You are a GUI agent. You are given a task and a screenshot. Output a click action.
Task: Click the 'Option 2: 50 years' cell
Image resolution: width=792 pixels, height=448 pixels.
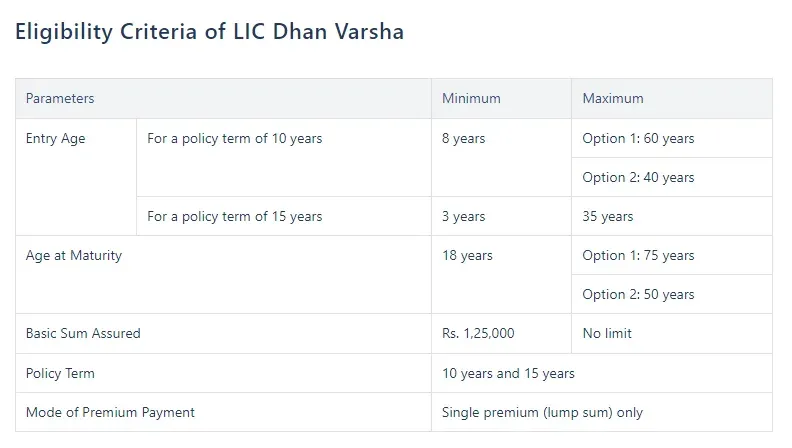click(672, 294)
